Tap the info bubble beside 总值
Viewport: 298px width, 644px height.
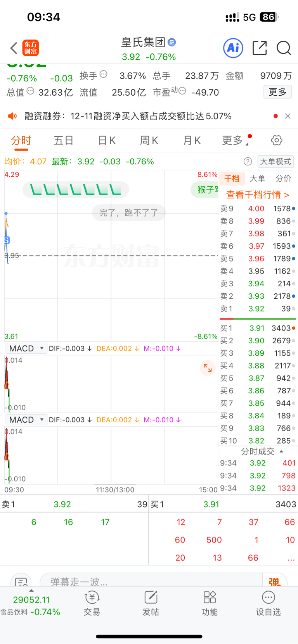[30, 91]
